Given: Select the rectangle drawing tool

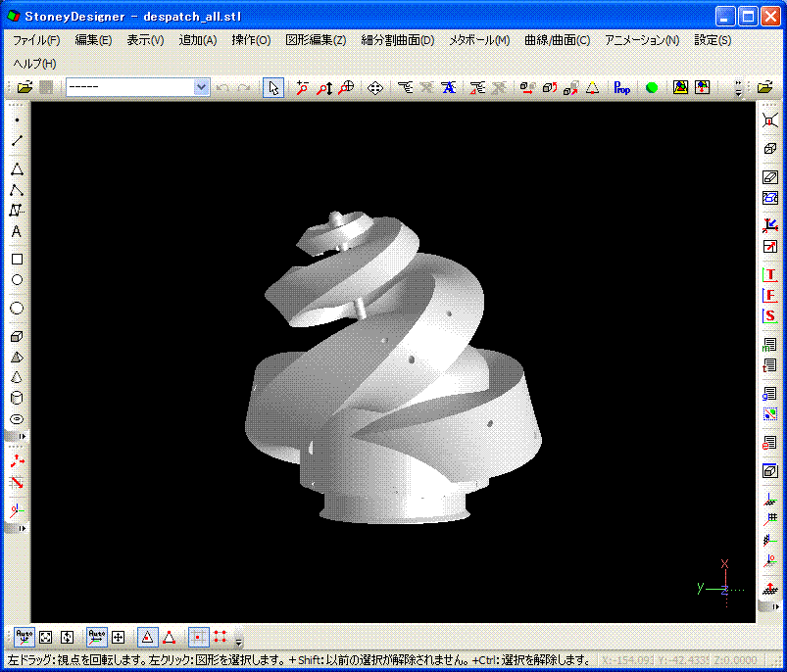Looking at the screenshot, I should (17, 260).
